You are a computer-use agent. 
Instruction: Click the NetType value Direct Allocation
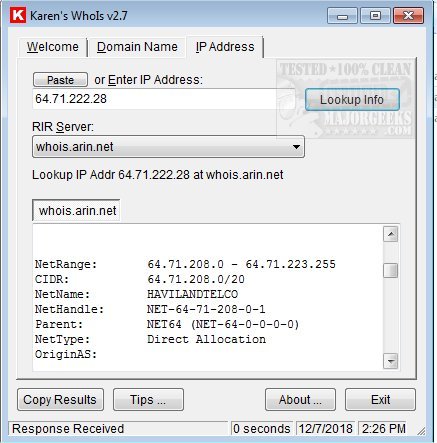click(x=207, y=339)
